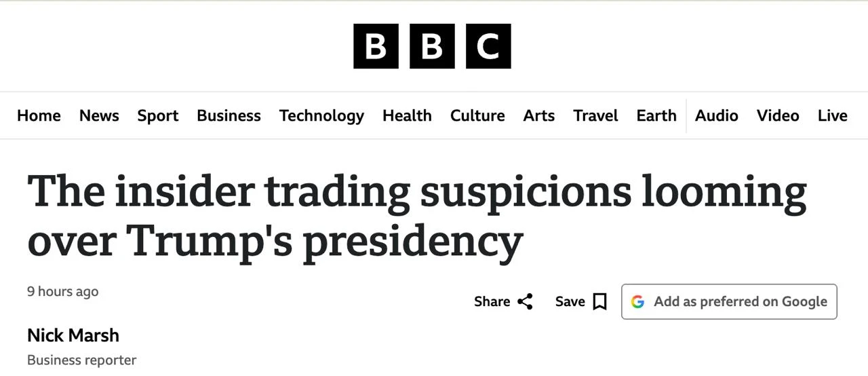
Task: Click author name Nick Marsh
Action: pos(73,335)
